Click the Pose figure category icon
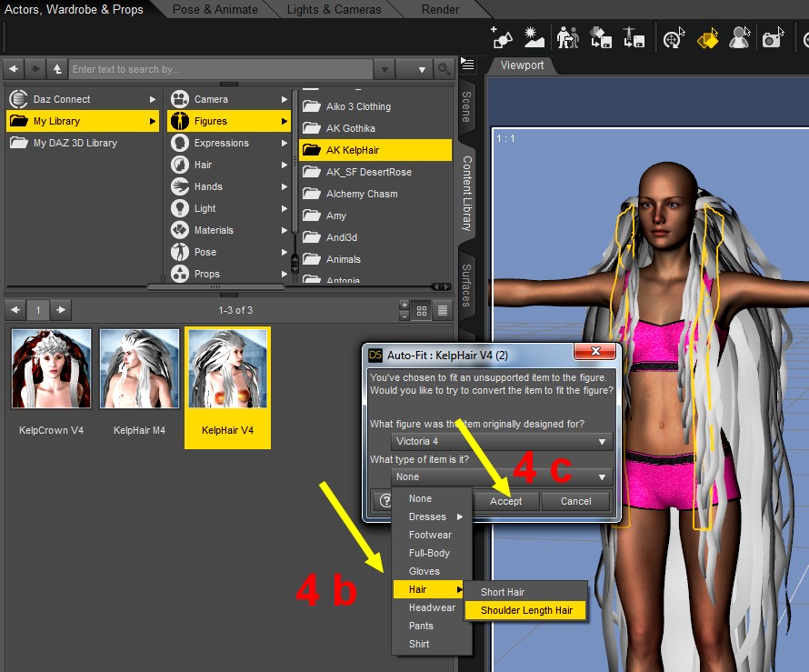The width and height of the screenshot is (809, 672). point(180,252)
